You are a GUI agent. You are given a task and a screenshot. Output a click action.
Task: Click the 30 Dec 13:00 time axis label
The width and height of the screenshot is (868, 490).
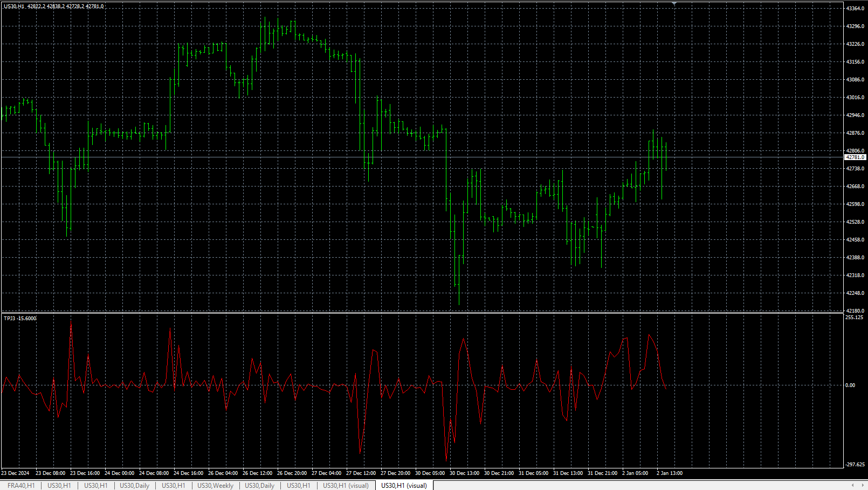point(464,473)
